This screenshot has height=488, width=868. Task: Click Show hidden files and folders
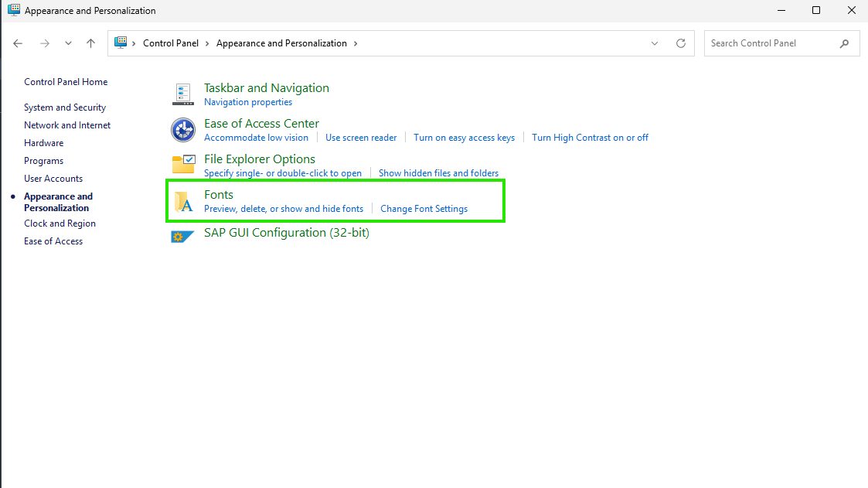coord(438,173)
